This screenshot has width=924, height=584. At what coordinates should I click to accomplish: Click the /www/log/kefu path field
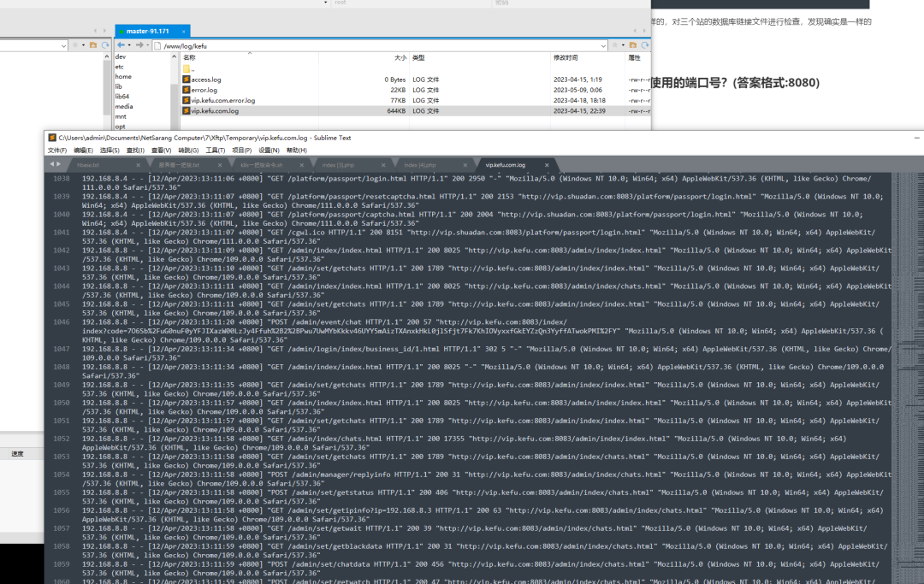(380, 46)
